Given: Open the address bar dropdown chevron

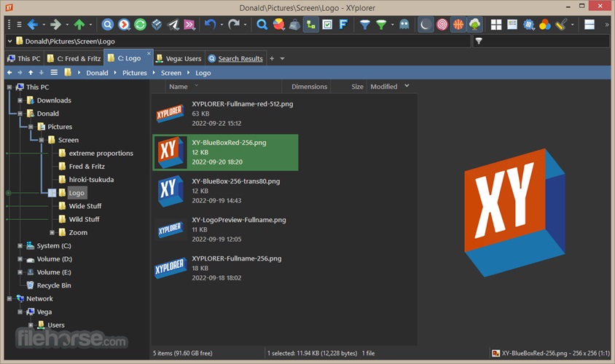Looking at the screenshot, I should point(9,41).
